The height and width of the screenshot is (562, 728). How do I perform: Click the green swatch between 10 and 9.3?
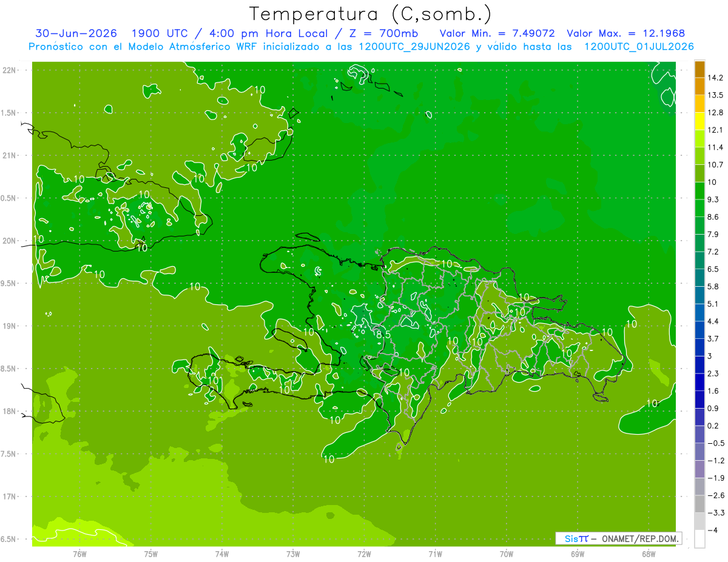(699, 191)
